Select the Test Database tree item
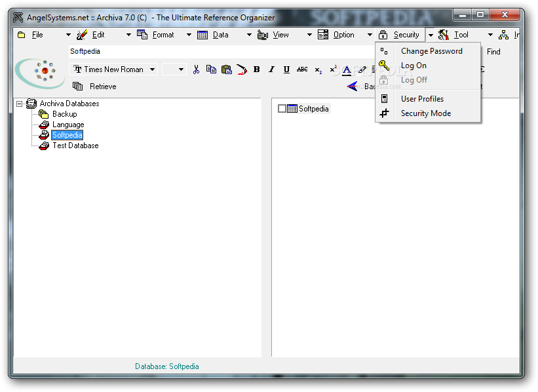This screenshot has height=392, width=538. click(75, 146)
